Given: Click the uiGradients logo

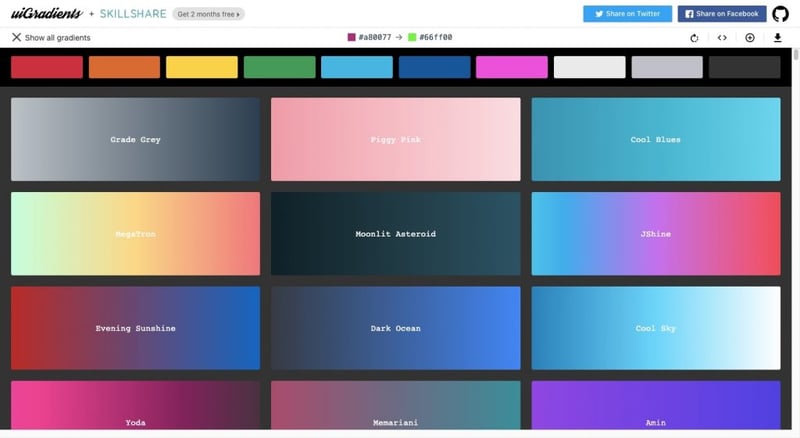Looking at the screenshot, I should pos(47,13).
